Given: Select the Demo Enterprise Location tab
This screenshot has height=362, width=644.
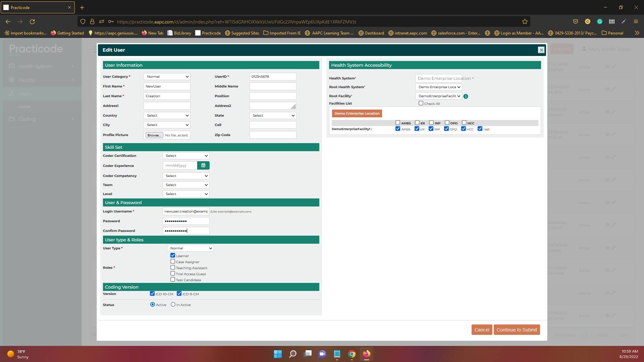Looking at the screenshot, I should [357, 114].
